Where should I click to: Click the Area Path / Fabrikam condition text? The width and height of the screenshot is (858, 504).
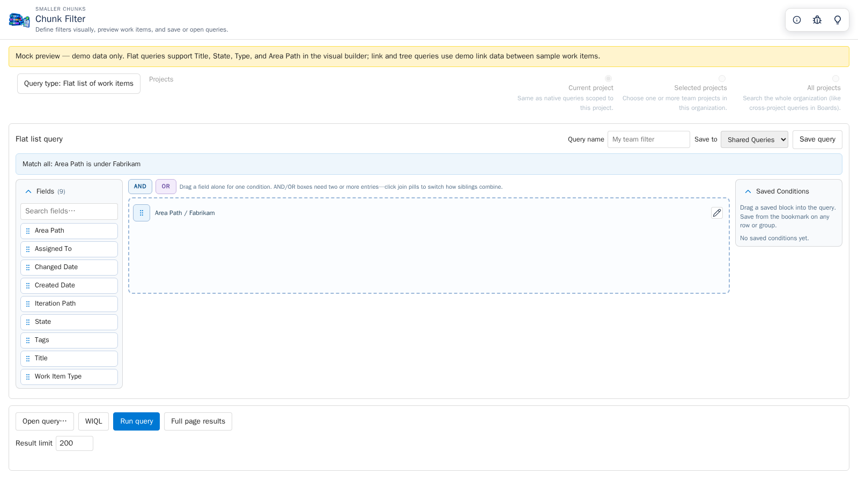185,213
